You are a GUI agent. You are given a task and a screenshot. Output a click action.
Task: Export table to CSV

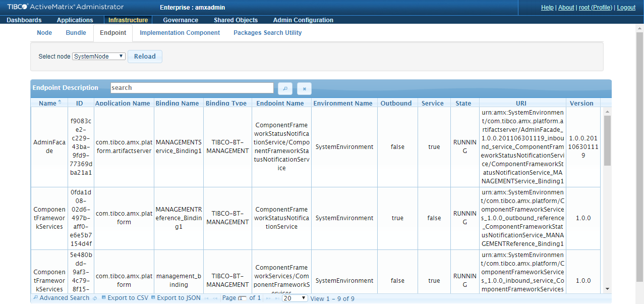pyautogui.click(x=125, y=298)
